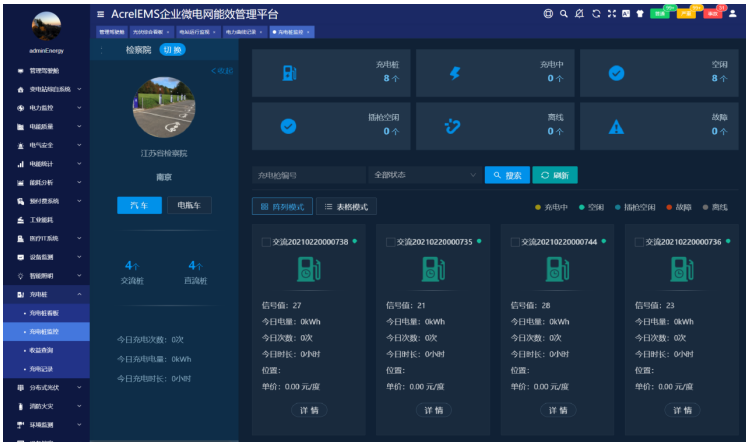Tick checkbox for charger 交流20210220000736

639,242
